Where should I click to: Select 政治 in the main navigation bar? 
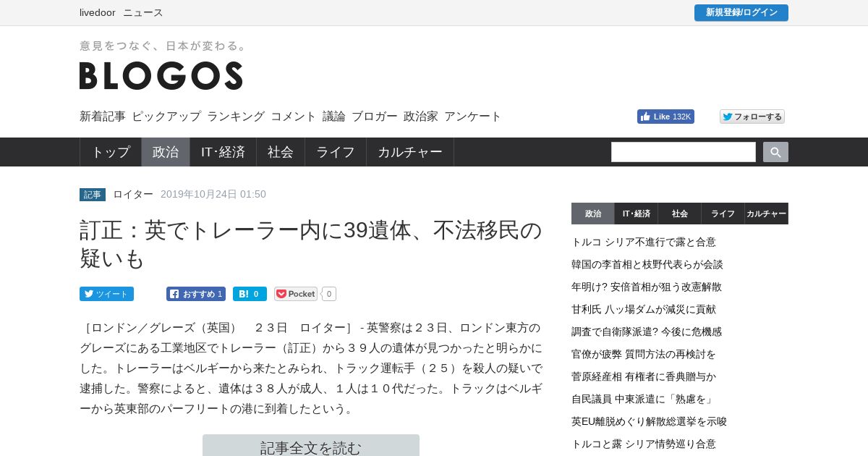click(x=166, y=152)
